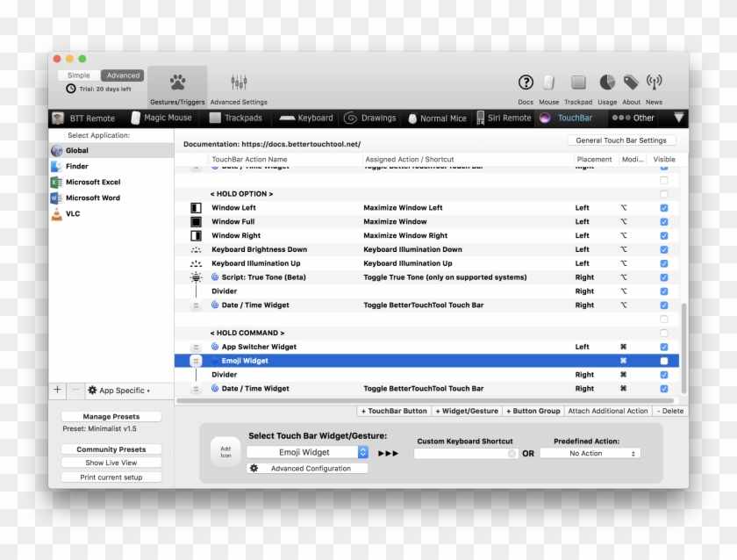Screen dimensions: 737x560
Task: Toggle Visible checkbox for Emoji Widget
Action: click(x=663, y=361)
